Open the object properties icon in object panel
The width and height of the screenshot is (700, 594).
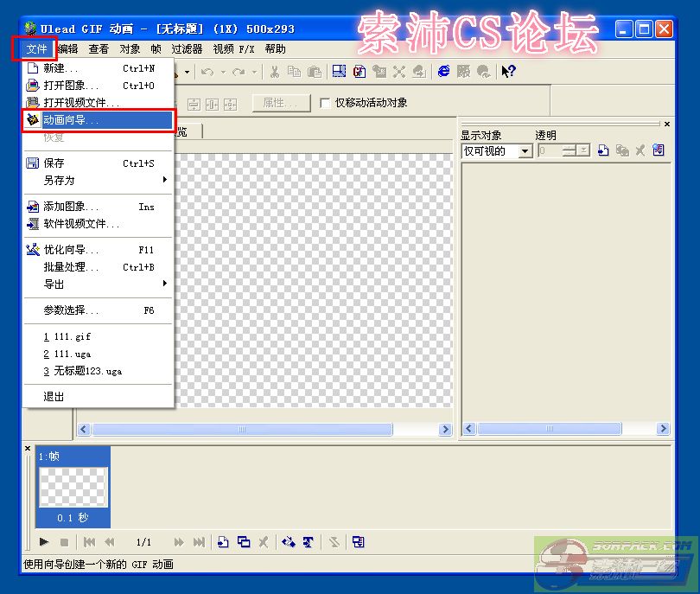[659, 150]
